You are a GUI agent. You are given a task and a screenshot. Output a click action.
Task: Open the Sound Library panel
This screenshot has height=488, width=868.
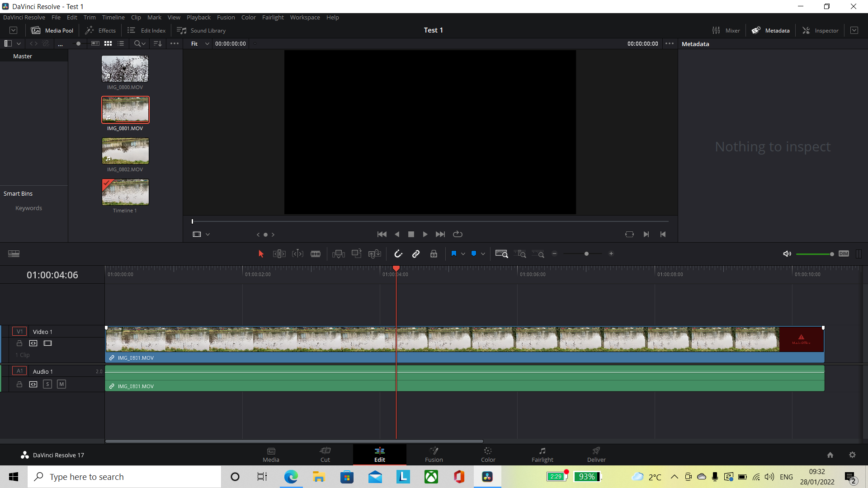(201, 30)
